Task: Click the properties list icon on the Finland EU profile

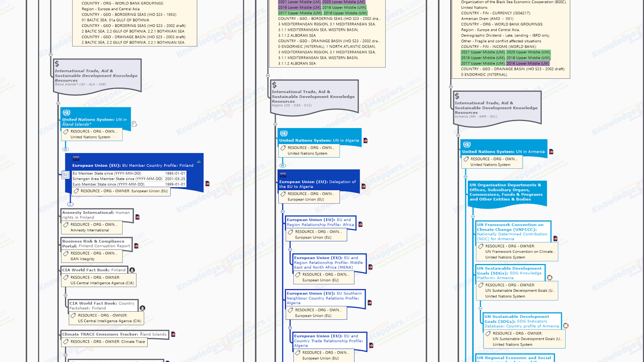Action: point(66,175)
